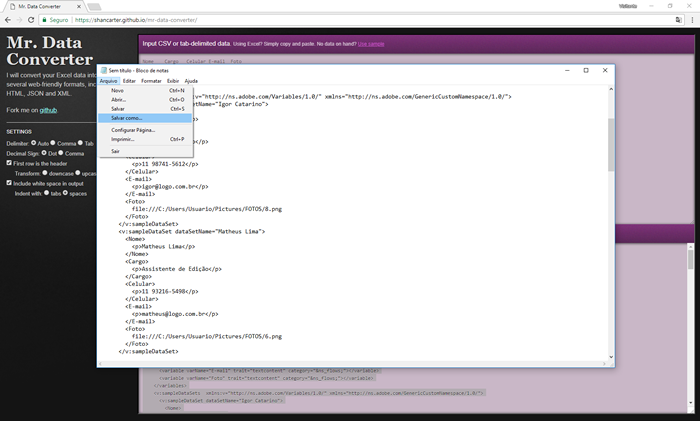Screen dimensions: 700x421
Task: Click Notepad's vertical scrollbar down arrow
Action: click(x=611, y=357)
